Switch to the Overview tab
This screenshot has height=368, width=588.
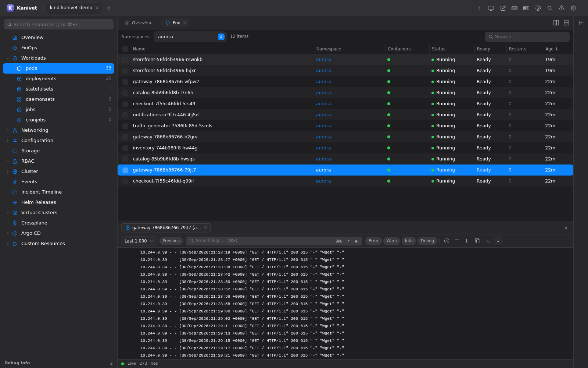tap(138, 23)
